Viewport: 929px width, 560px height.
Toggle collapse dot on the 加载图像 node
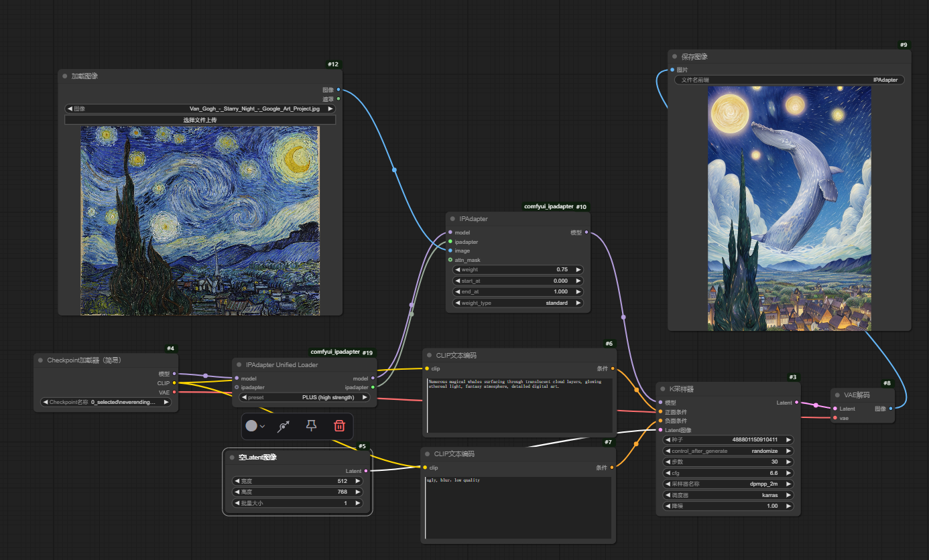(x=65, y=76)
